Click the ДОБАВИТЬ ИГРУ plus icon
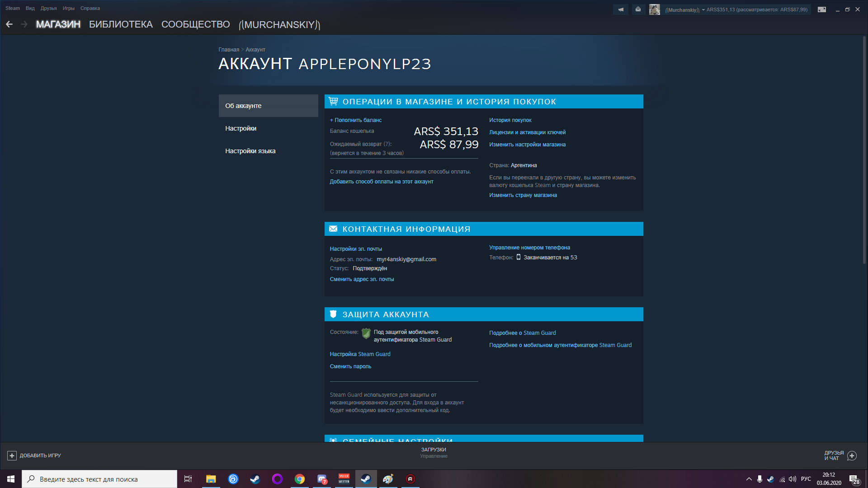 12,455
